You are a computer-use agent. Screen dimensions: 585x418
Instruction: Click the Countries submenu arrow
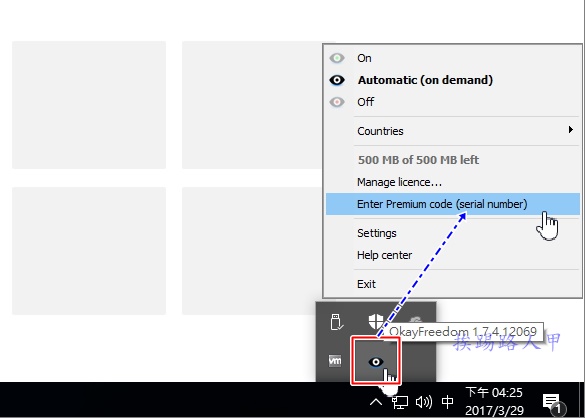(x=570, y=130)
